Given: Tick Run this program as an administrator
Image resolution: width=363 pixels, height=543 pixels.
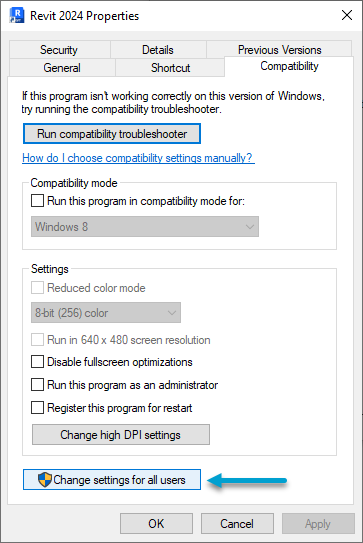Looking at the screenshot, I should tap(37, 384).
